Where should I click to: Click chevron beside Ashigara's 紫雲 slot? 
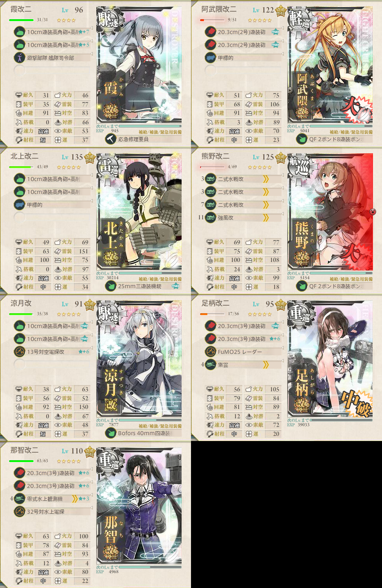[266, 365]
